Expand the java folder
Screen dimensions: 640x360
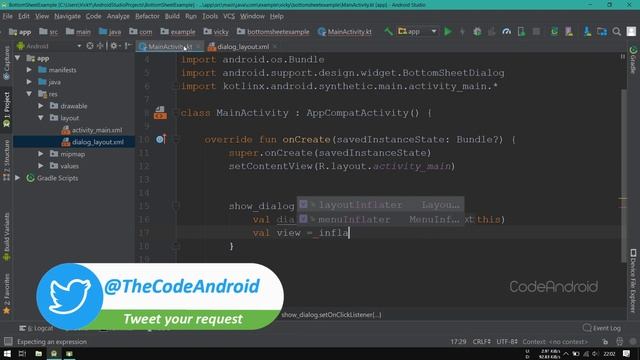pyautogui.click(x=29, y=82)
